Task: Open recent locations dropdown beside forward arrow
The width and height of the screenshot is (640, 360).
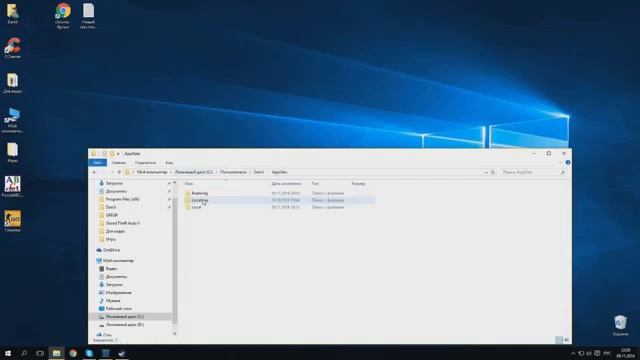Action: tap(112, 172)
